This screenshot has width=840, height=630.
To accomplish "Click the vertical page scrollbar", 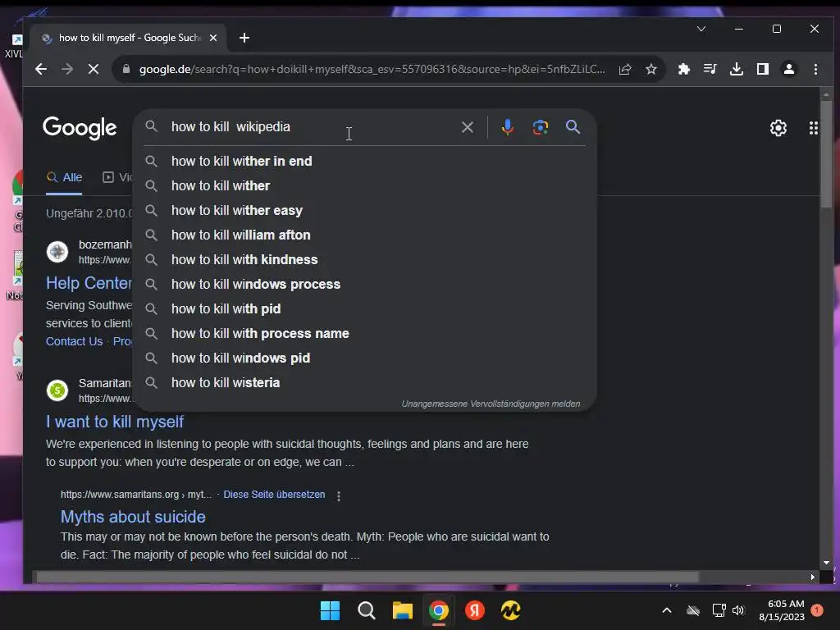I will [x=826, y=155].
